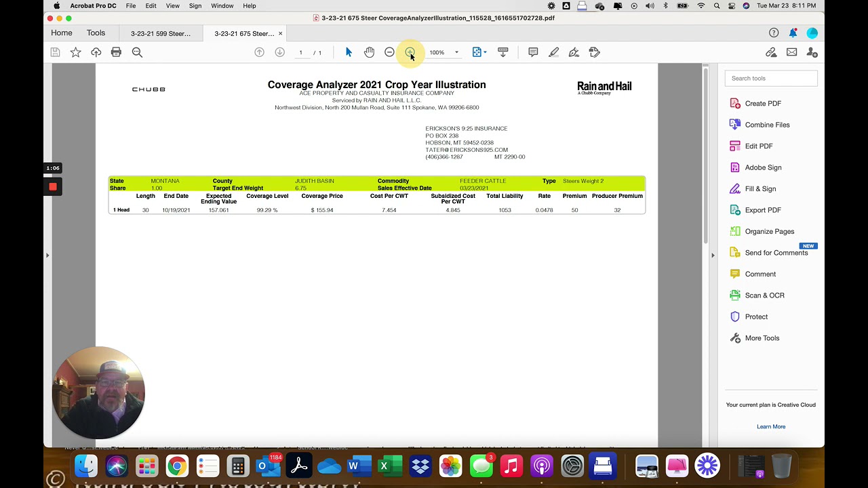The width and height of the screenshot is (868, 488).
Task: Expand the left navigation pane arrow
Action: (47, 256)
